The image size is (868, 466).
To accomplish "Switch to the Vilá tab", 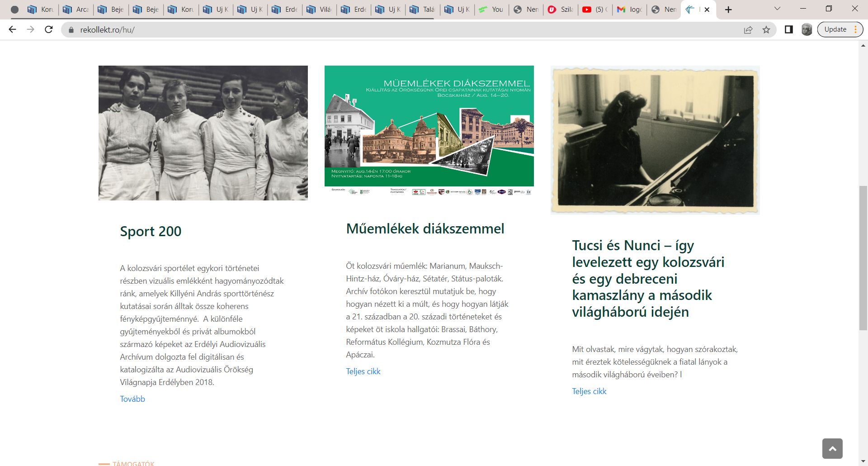I will point(319,10).
